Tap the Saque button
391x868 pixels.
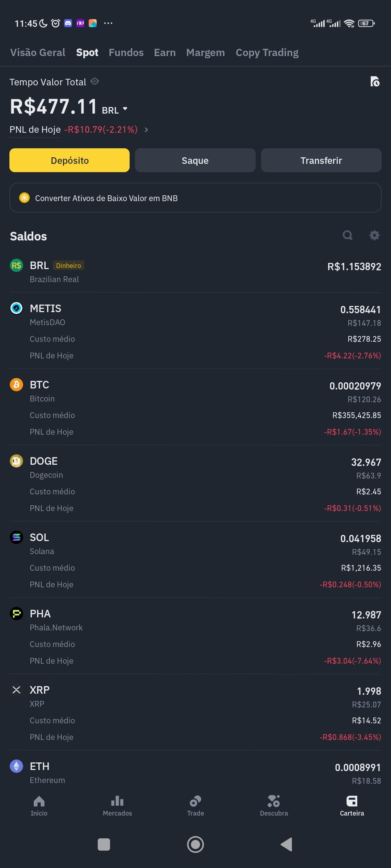(x=195, y=160)
